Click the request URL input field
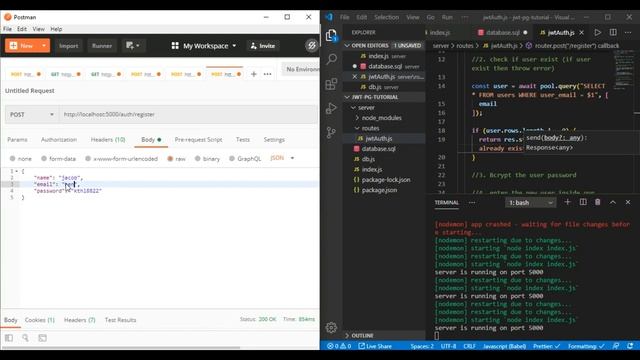 (x=189, y=115)
